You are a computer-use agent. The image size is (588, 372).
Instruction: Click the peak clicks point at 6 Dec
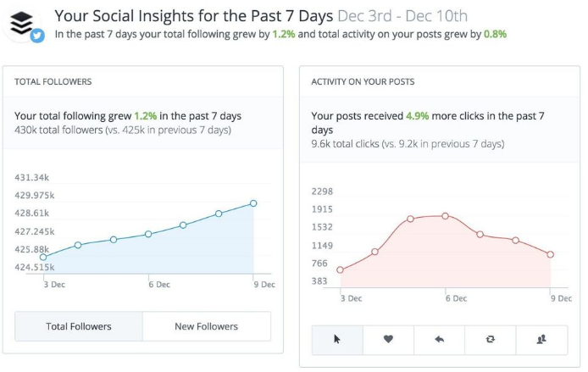click(445, 215)
